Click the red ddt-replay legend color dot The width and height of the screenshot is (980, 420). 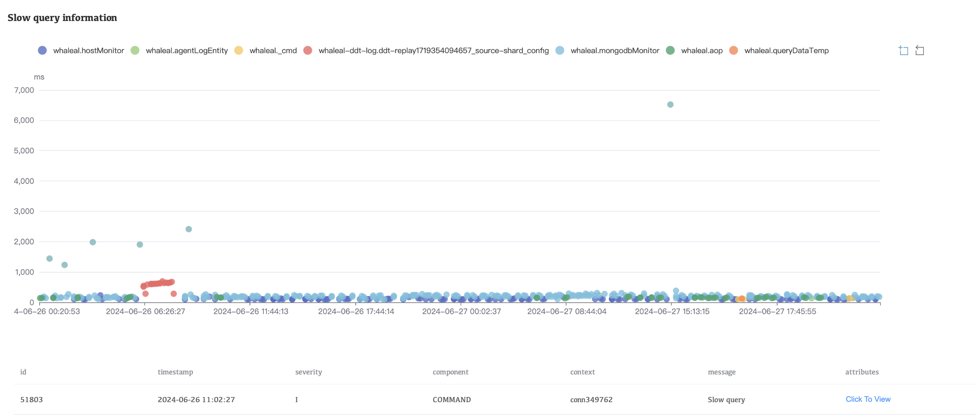(308, 50)
